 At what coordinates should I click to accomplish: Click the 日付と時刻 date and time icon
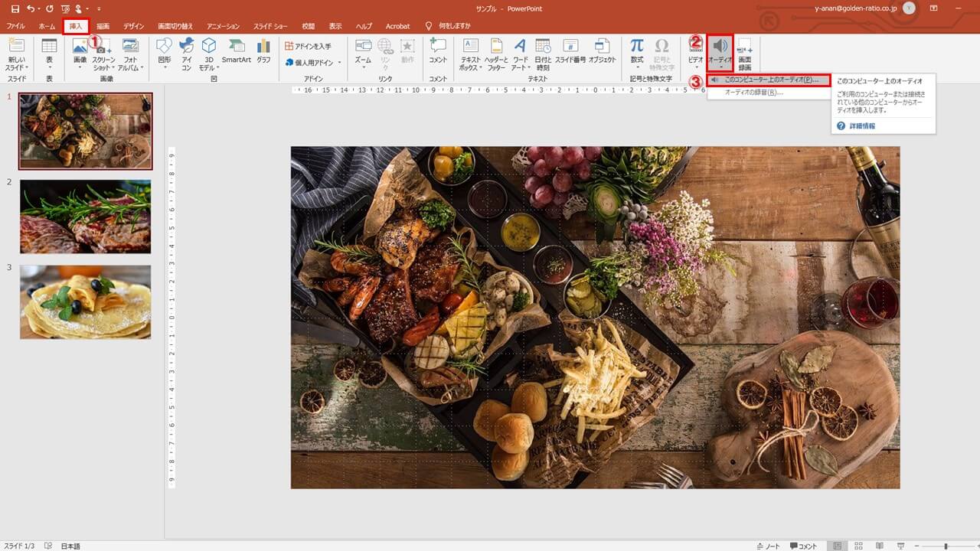click(543, 51)
